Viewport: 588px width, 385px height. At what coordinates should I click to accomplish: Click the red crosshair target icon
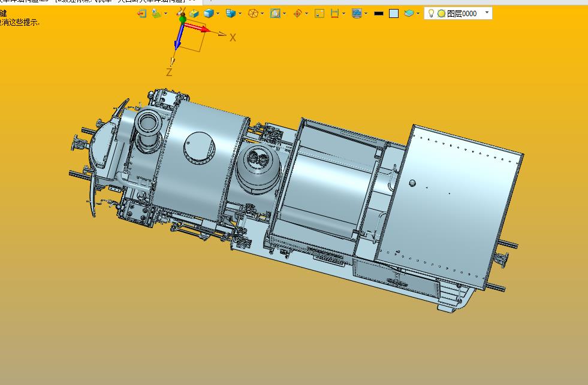point(297,14)
